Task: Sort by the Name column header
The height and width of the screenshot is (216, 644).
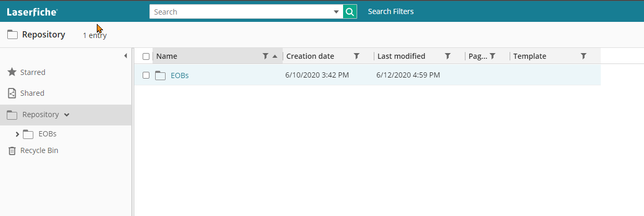Action: [x=167, y=56]
